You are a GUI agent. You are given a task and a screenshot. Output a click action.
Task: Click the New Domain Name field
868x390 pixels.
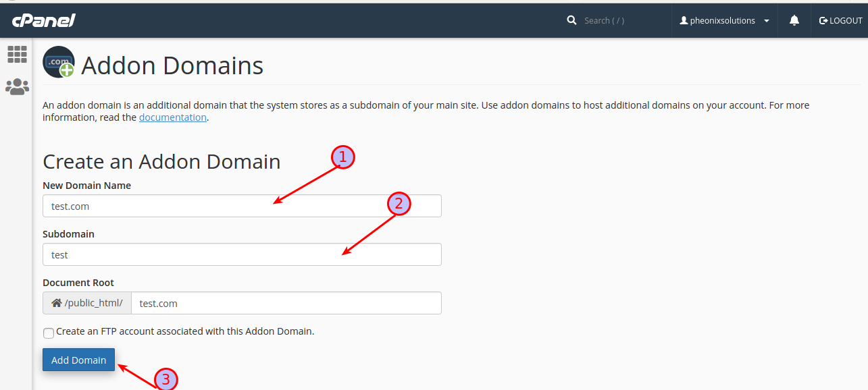click(242, 206)
